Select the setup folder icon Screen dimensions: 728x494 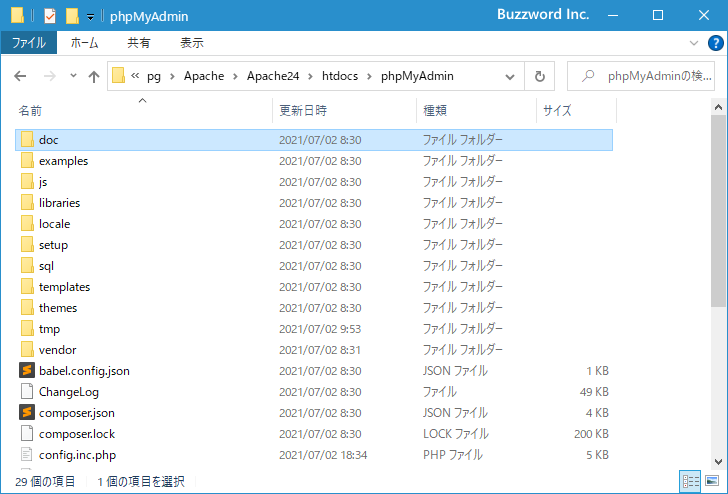[x=27, y=245]
